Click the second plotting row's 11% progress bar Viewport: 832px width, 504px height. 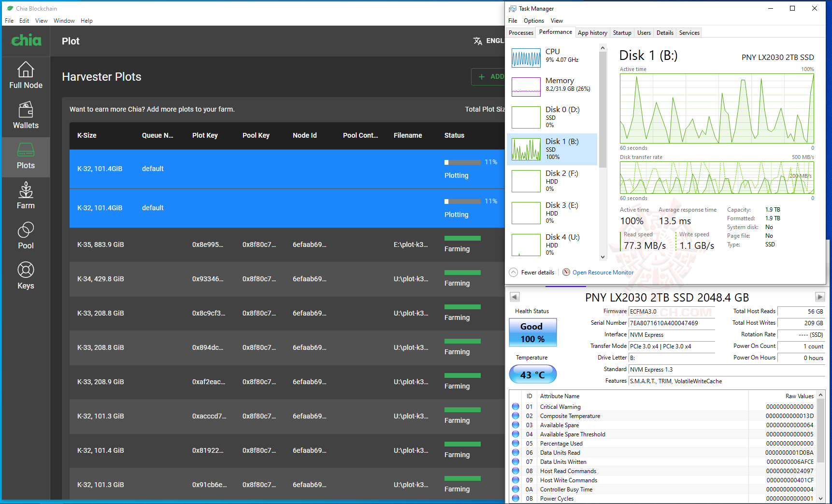[x=462, y=202]
